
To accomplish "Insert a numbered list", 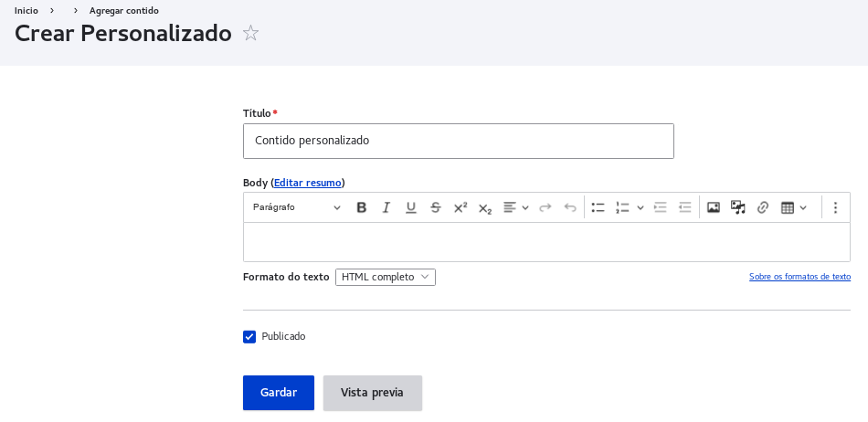I will pos(623,208).
